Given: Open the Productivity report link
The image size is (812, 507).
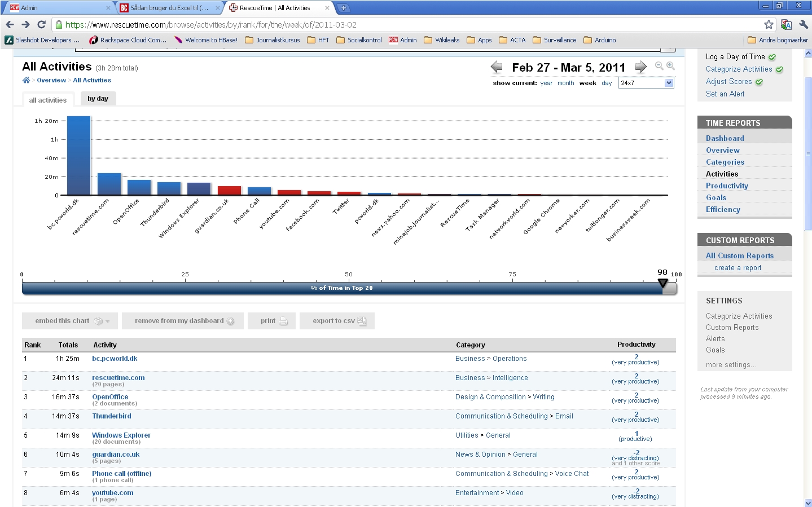Looking at the screenshot, I should pos(727,186).
